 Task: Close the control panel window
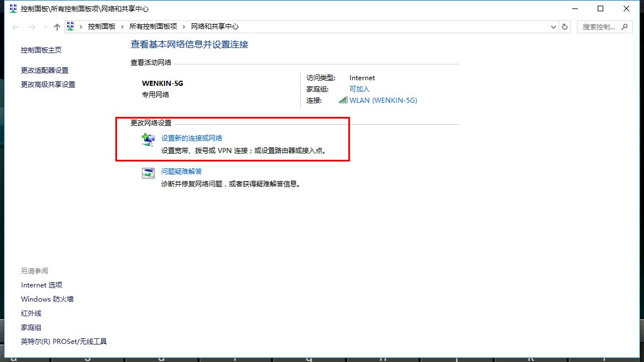tap(626, 8)
